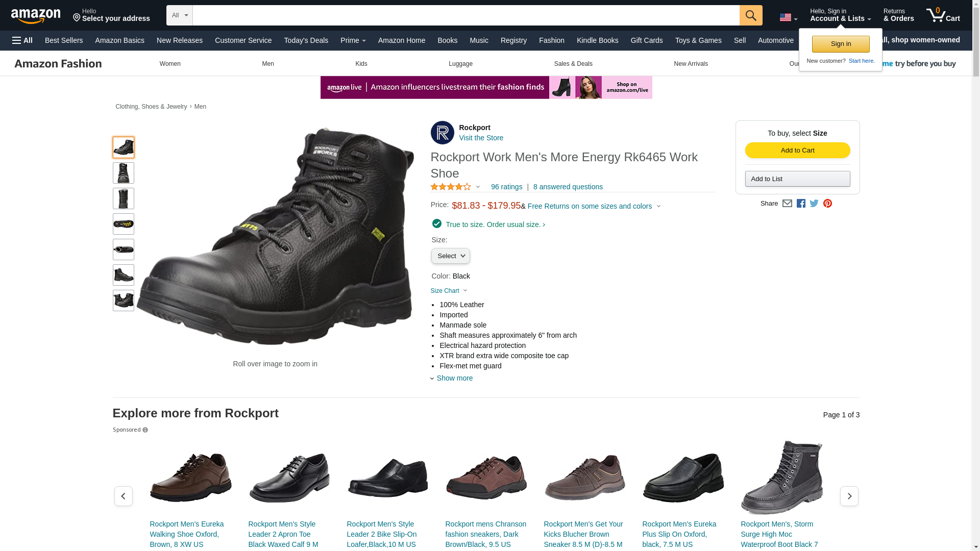Open the shopping cart icon
This screenshot has width=980, height=551.
(943, 15)
